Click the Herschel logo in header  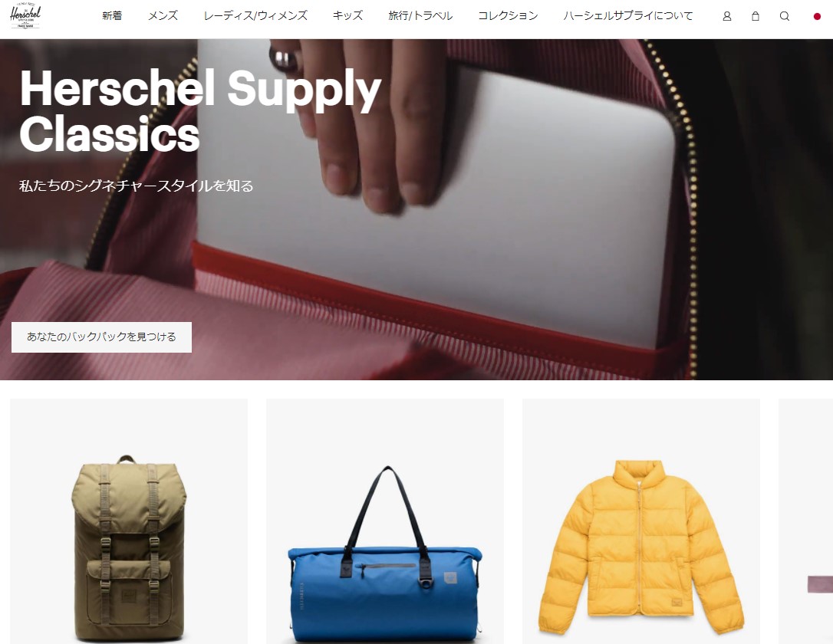[25, 16]
